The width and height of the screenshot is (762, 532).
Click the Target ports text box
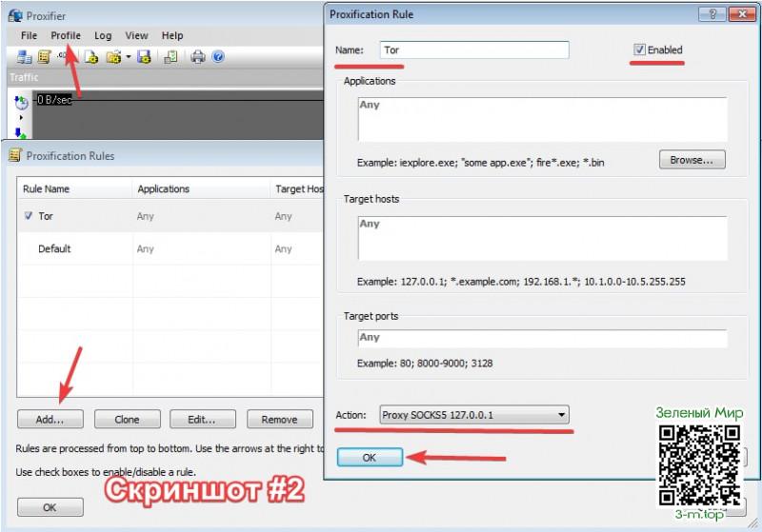click(x=541, y=338)
